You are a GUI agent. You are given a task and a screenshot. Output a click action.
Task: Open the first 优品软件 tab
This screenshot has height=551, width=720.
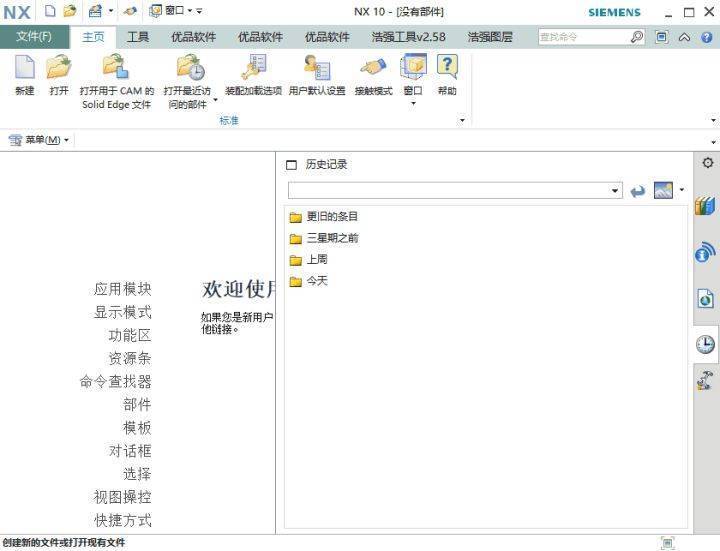(193, 37)
